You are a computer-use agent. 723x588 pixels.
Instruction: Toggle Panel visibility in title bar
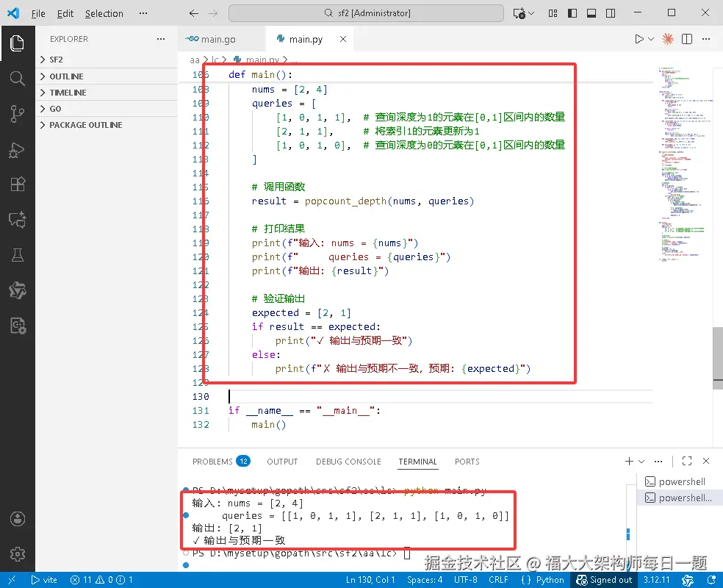coord(591,13)
